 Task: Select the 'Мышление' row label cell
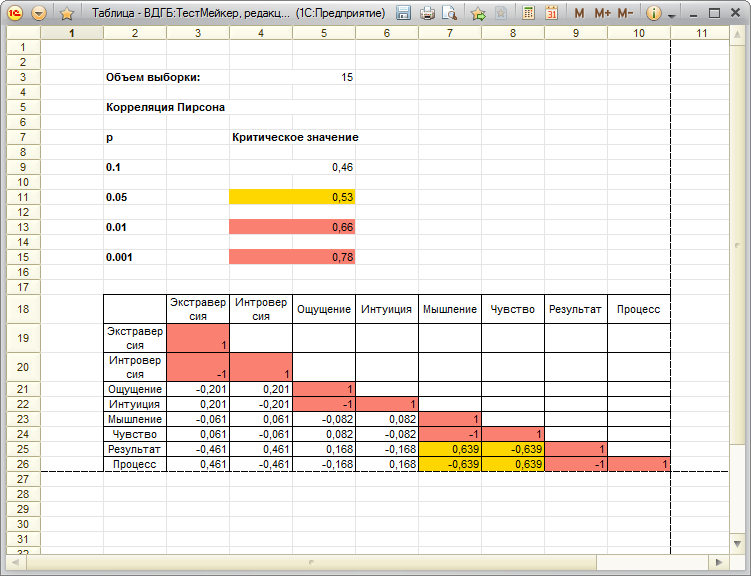click(x=135, y=419)
